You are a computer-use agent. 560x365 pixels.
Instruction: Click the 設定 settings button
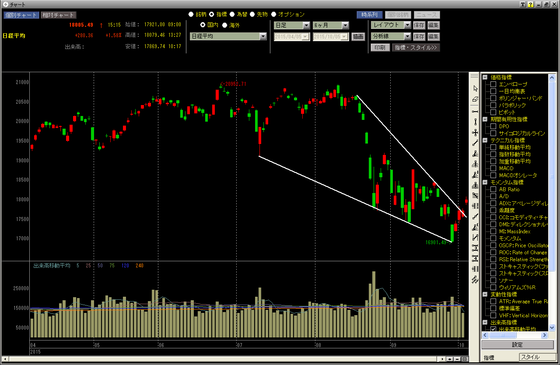click(517, 345)
